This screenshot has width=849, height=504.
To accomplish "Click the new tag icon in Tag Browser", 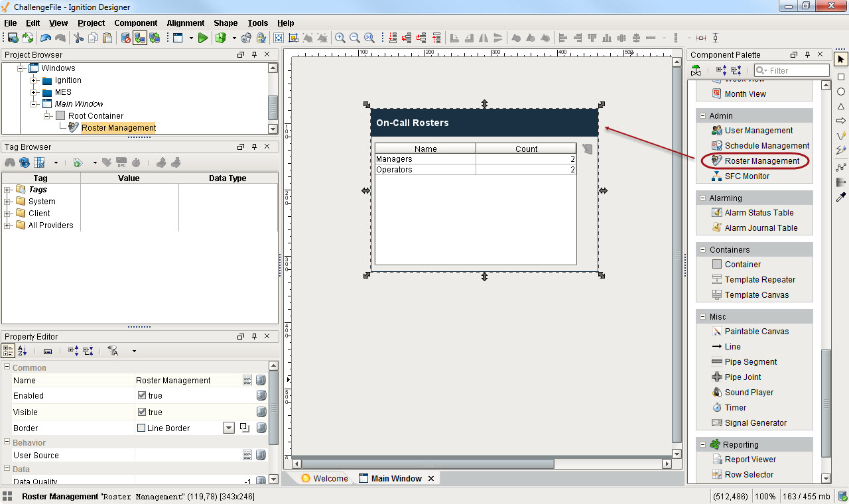I will coord(78,162).
